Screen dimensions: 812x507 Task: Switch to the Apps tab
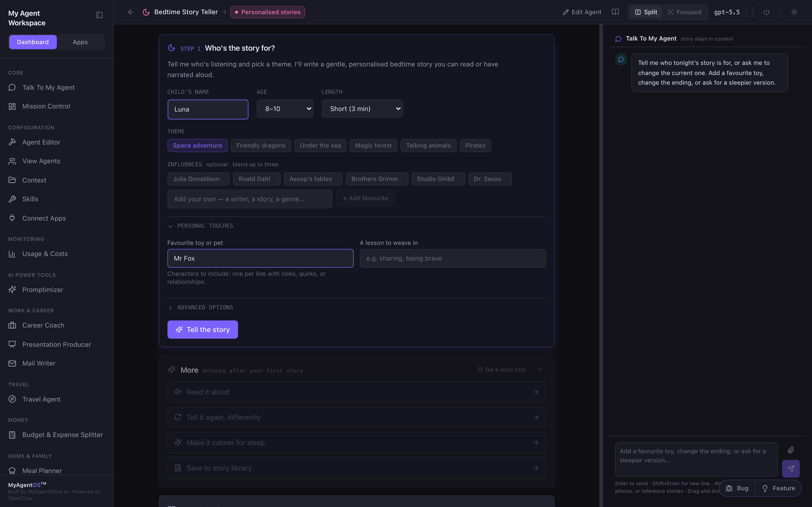[x=80, y=42]
